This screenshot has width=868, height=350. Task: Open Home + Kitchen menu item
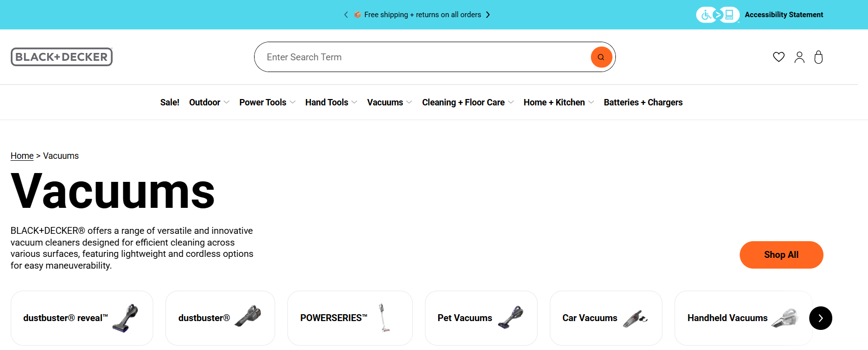coord(554,102)
